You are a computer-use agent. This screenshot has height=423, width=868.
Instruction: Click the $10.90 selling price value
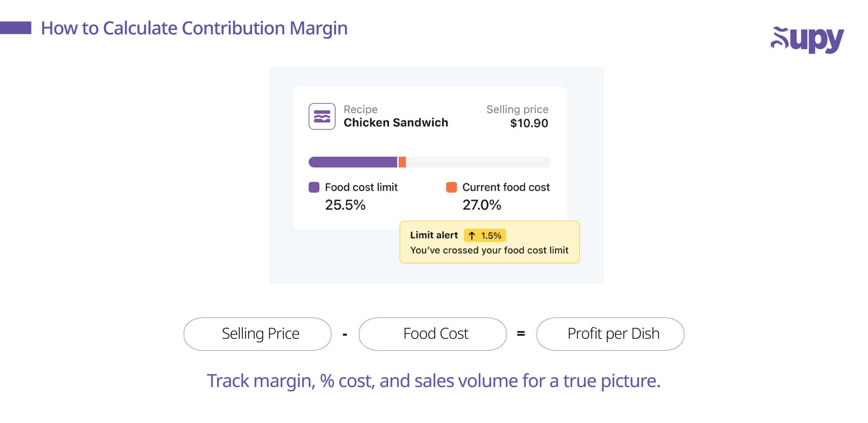click(x=529, y=123)
